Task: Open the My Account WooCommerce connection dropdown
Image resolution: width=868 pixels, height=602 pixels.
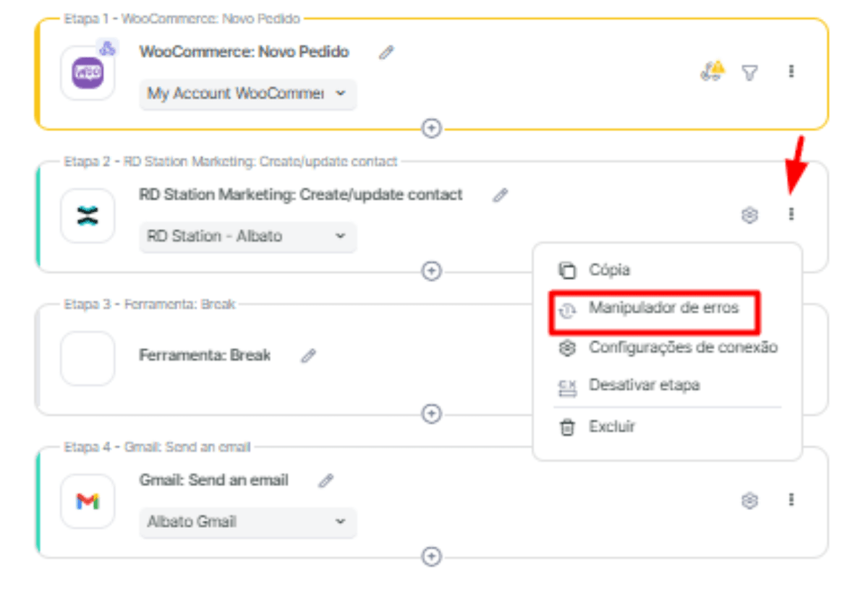Action: pos(248,94)
